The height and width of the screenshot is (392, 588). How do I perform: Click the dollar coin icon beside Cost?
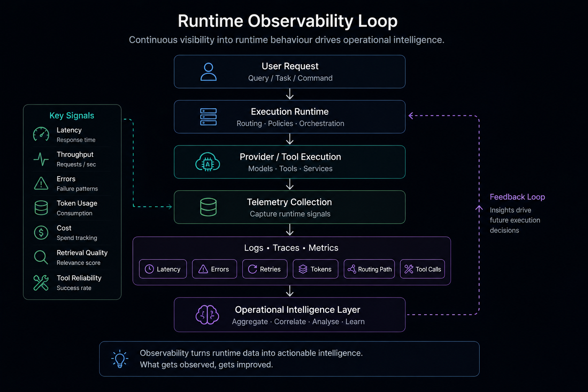[x=41, y=232]
